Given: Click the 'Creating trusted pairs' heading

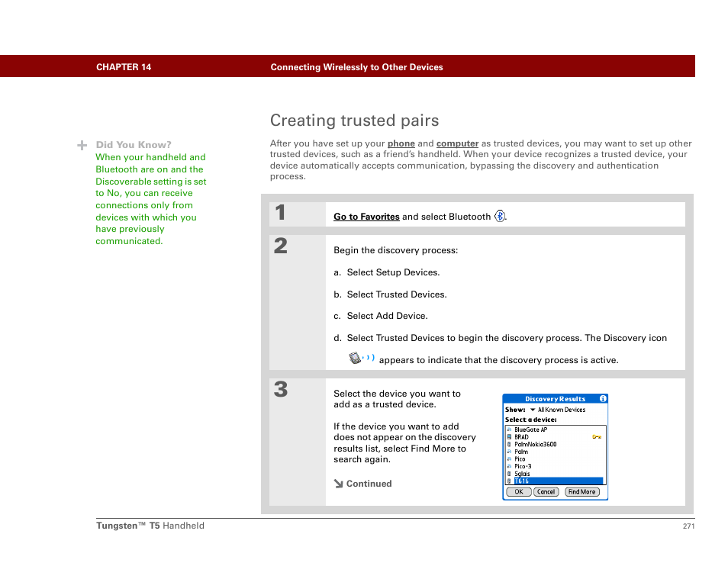Looking at the screenshot, I should click(x=354, y=121).
